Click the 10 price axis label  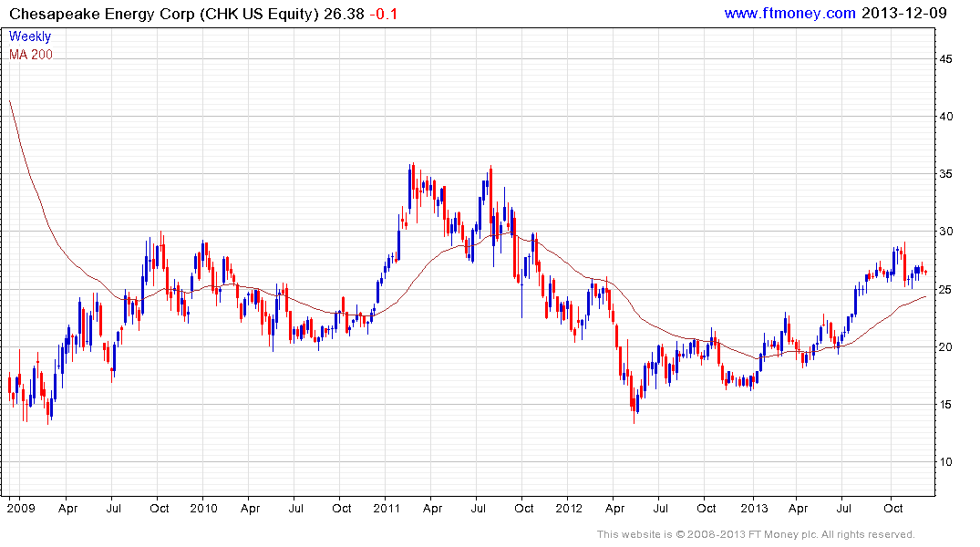(945, 462)
